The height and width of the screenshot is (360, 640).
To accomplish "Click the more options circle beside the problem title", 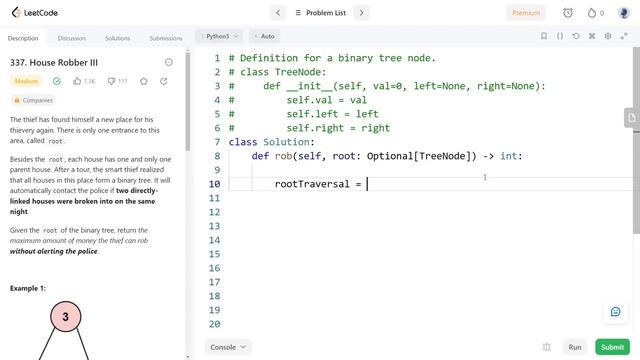I will (169, 62).
